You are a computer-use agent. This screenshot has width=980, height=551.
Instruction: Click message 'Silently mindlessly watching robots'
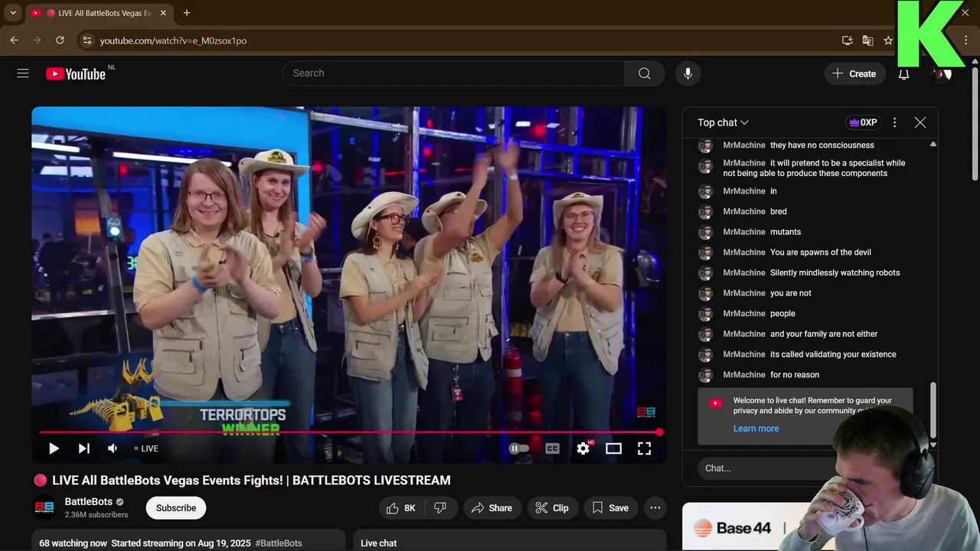[x=835, y=273]
